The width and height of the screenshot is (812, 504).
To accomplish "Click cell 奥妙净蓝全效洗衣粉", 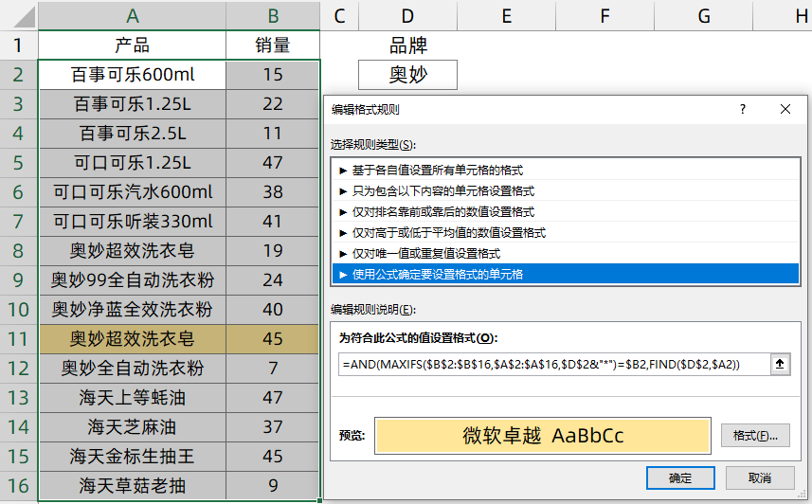I will pos(132,309).
